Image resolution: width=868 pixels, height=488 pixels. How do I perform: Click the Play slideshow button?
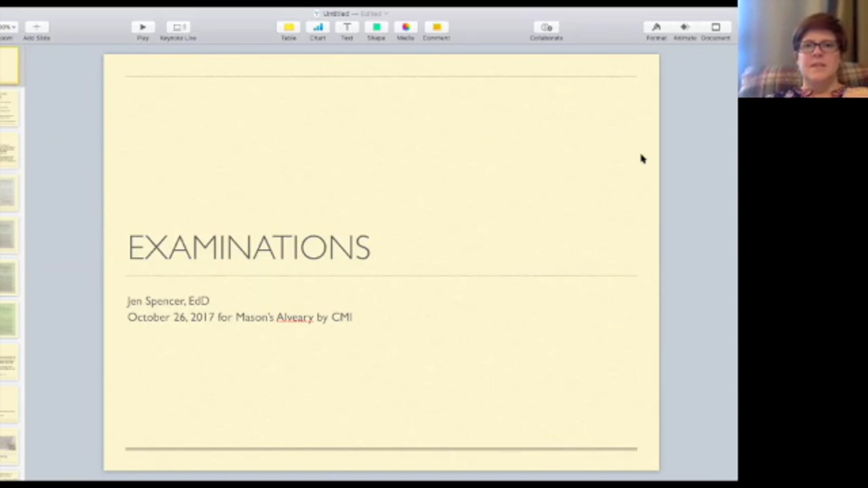(143, 27)
